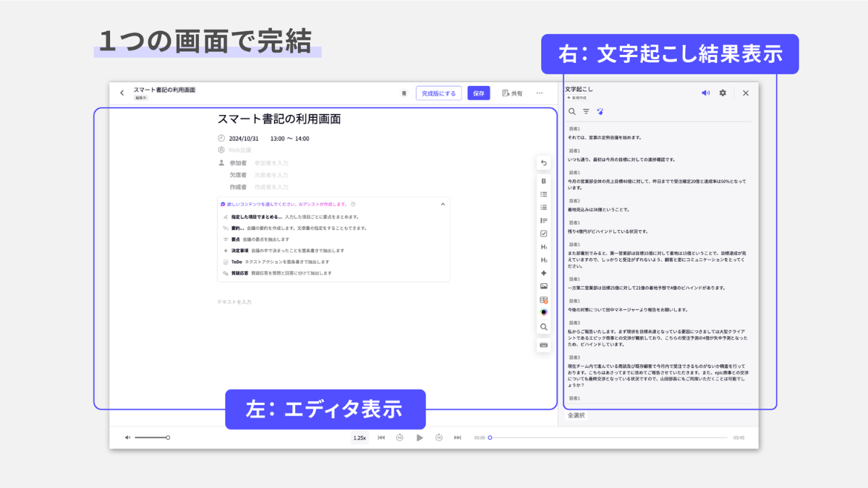Viewport: 868px width, 488px height.
Task: Search the transcription with the magnifier icon
Action: 571,112
